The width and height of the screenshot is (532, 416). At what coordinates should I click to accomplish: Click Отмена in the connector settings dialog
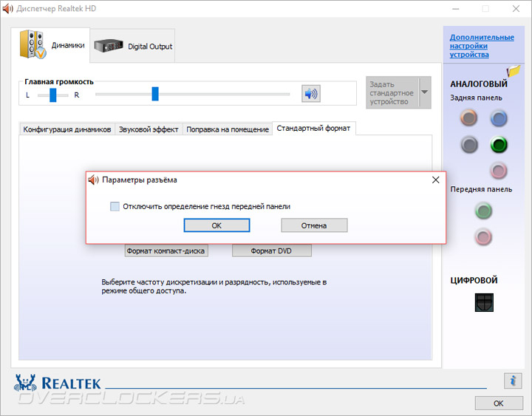(314, 225)
